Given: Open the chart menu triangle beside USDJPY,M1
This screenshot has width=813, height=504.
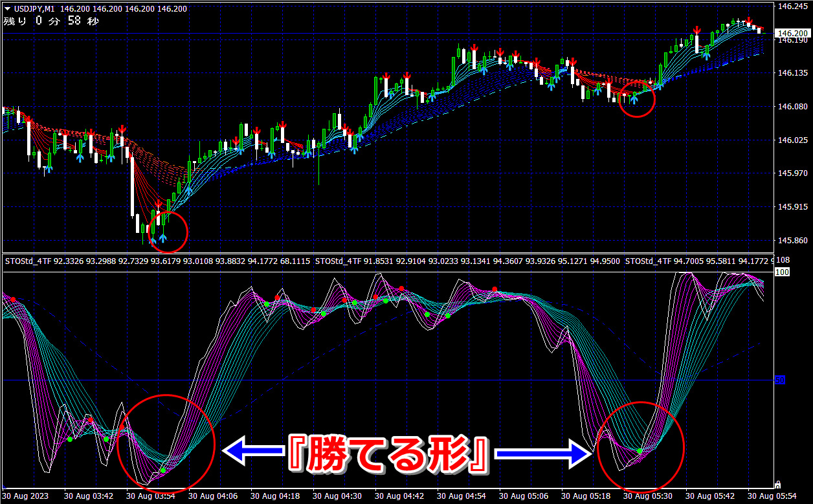Looking at the screenshot, I should pyautogui.click(x=6, y=8).
